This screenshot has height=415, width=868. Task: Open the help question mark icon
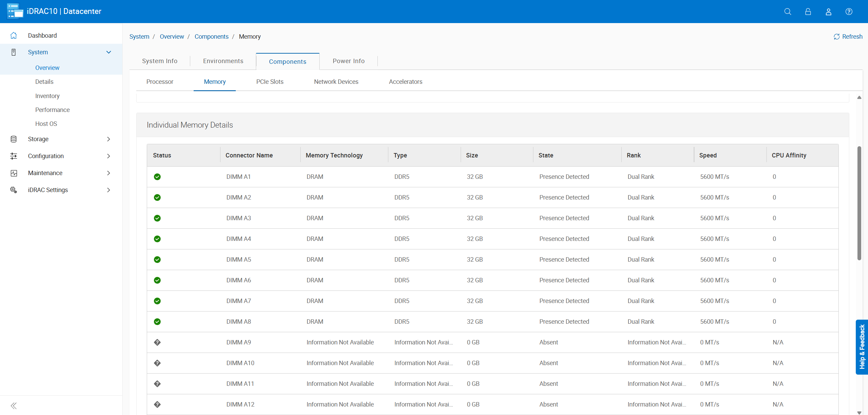pyautogui.click(x=849, y=12)
